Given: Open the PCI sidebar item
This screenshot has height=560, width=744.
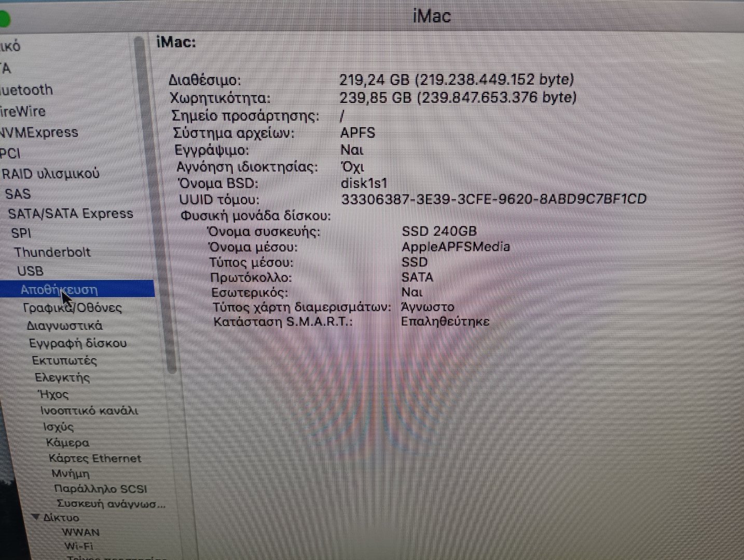Looking at the screenshot, I should click(x=10, y=153).
